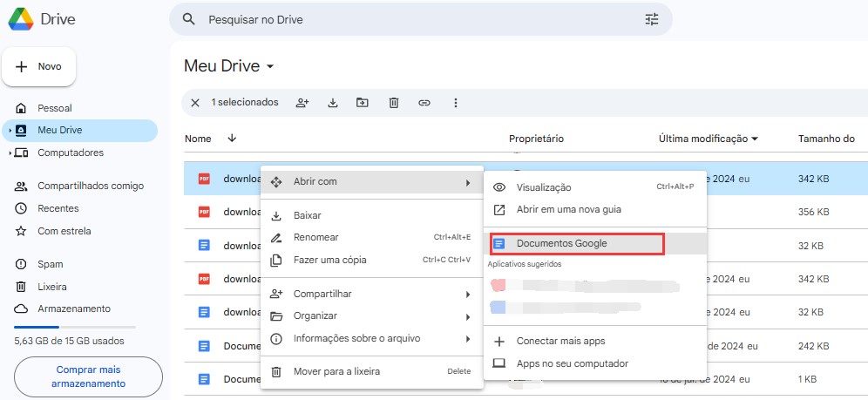Click the 1 selecionados label
868x400 pixels.
tap(245, 102)
